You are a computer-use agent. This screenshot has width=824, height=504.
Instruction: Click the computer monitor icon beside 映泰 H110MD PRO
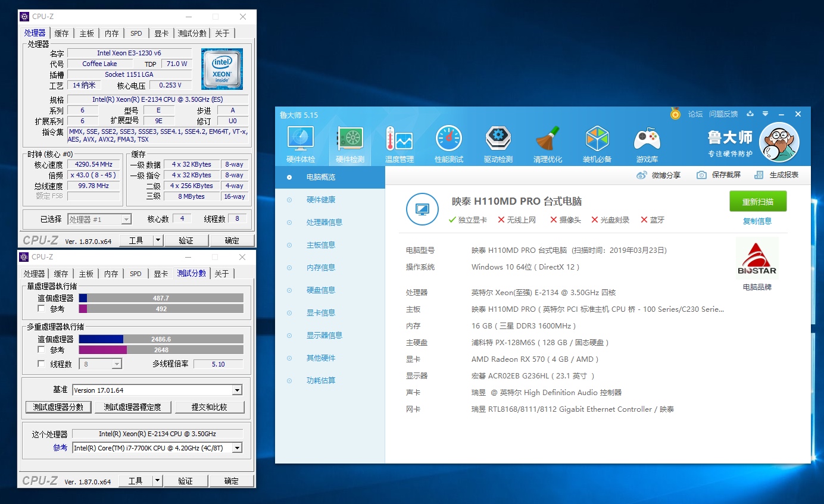(422, 209)
